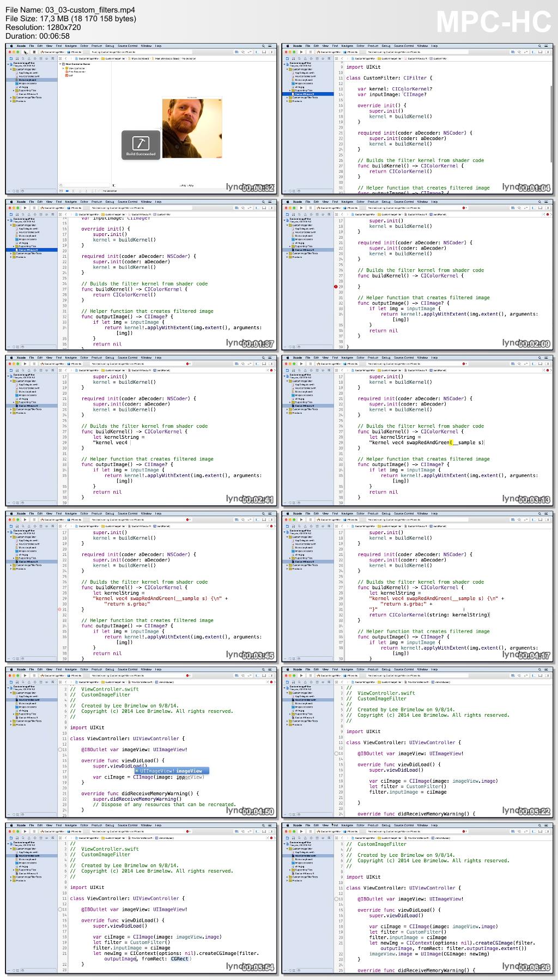The image size is (558, 980).
Task: Click 'Exit' item in 00:00:32 outline
Action: (x=71, y=76)
